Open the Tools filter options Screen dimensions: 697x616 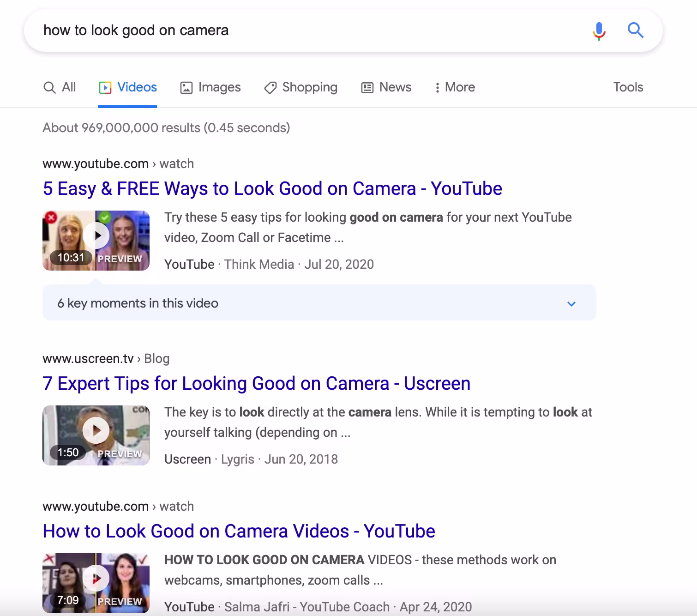coord(628,87)
